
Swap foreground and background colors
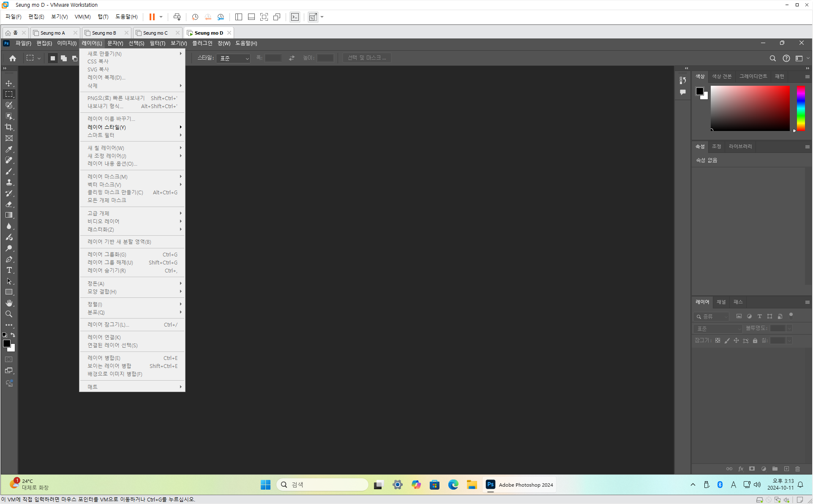(x=13, y=335)
